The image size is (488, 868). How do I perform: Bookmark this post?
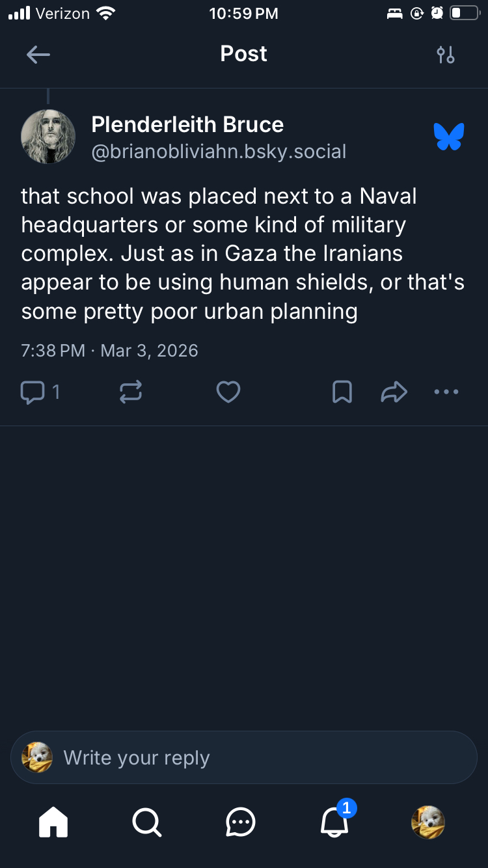pyautogui.click(x=342, y=392)
